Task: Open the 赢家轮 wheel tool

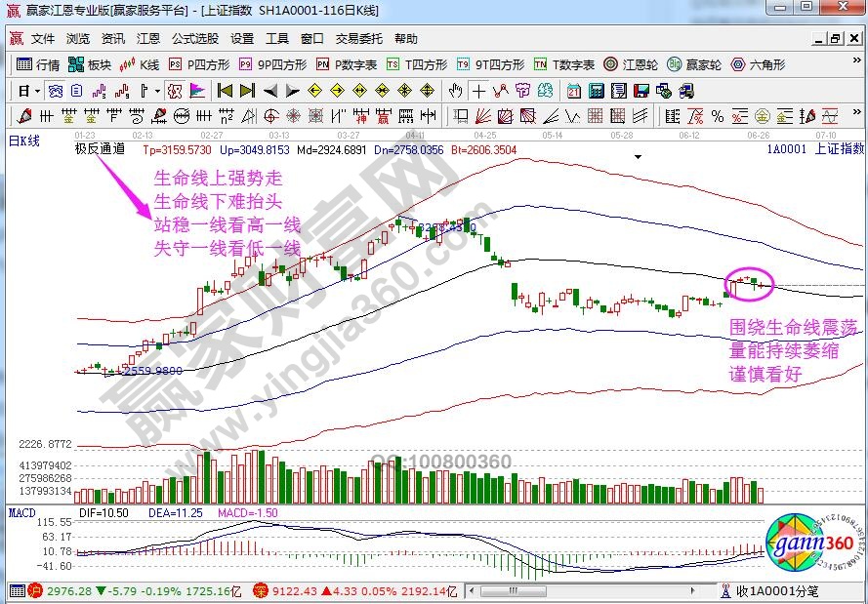Action: coord(694,64)
